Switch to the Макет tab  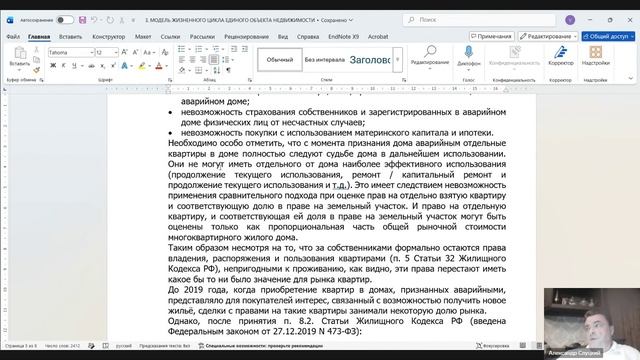pos(143,36)
